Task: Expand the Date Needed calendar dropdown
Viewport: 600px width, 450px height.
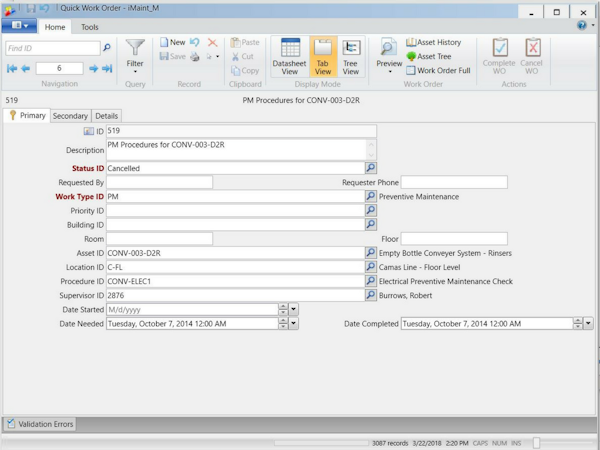Action: (293, 324)
